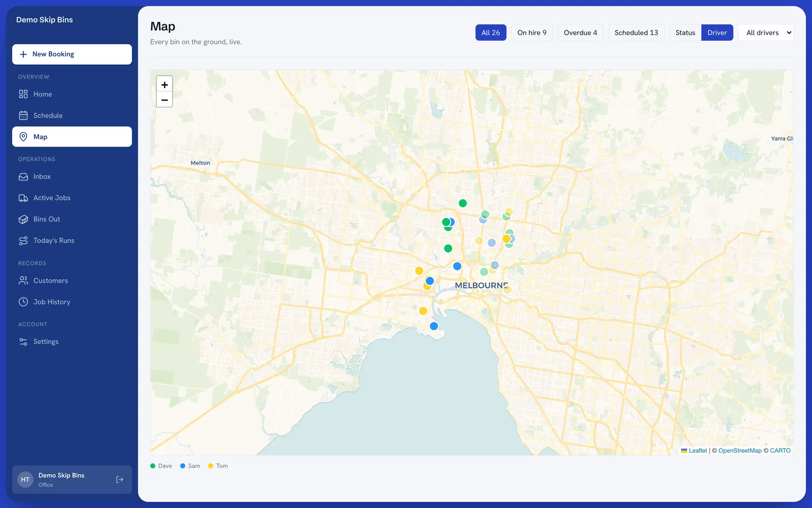Click the southernmost blue marker by the bay
Viewport: 812px width, 508px height.
[x=434, y=326]
